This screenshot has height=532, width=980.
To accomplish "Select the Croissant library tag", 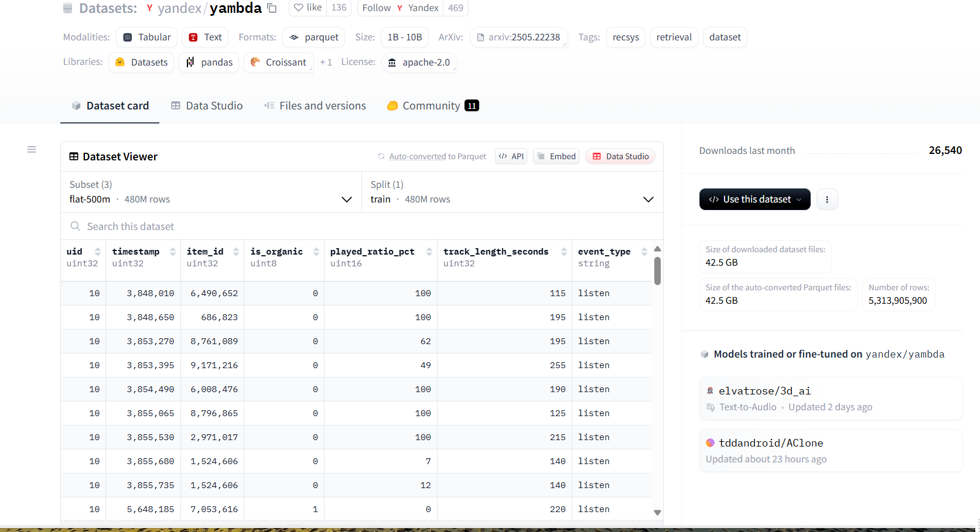I will pyautogui.click(x=279, y=62).
